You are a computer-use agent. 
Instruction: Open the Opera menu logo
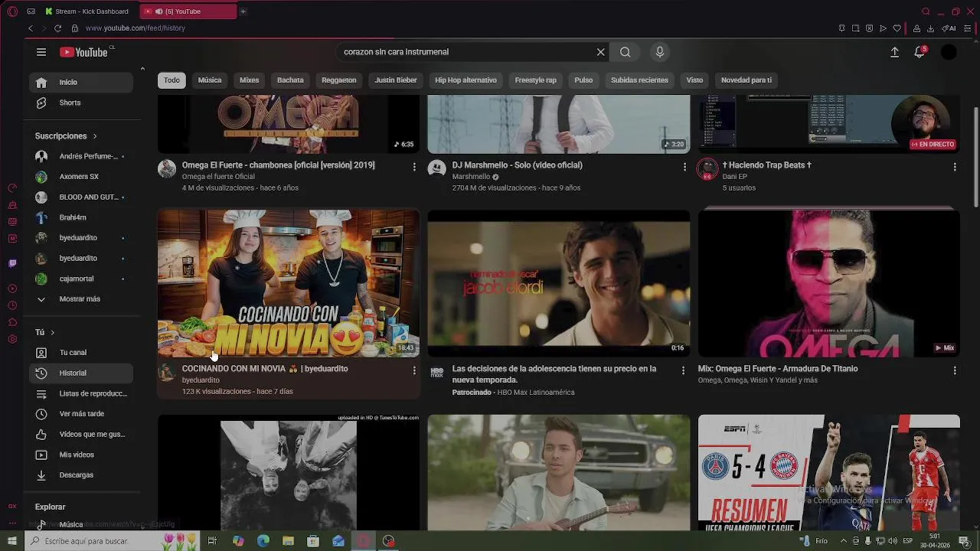pos(12,11)
